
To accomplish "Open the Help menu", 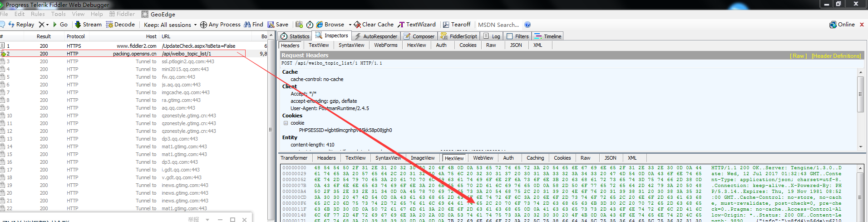I will (x=97, y=14).
